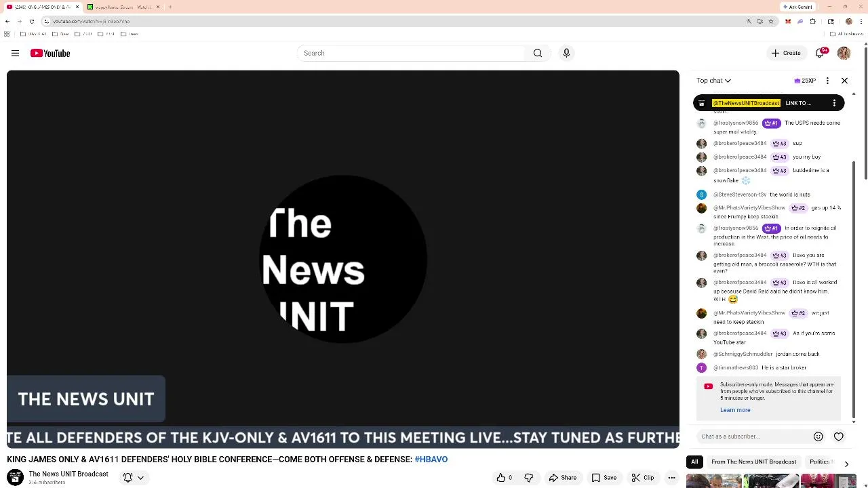
Task: Click @SchmiggySchmoddler chat username
Action: coord(743,354)
